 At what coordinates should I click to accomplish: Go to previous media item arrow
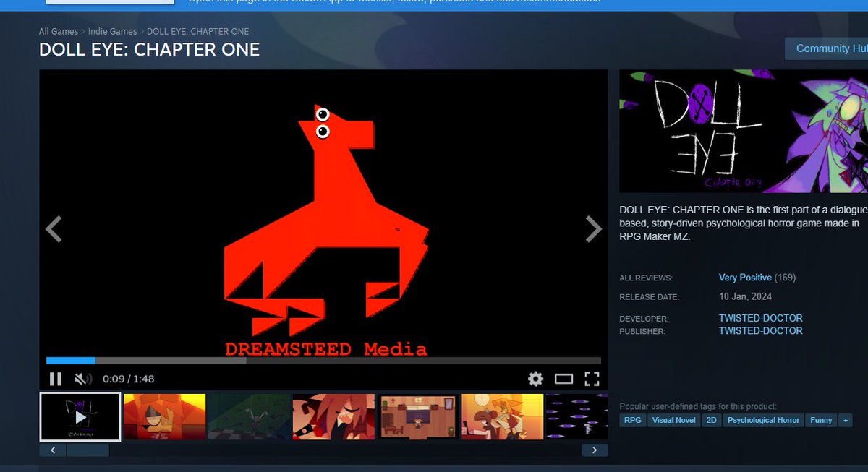click(54, 229)
